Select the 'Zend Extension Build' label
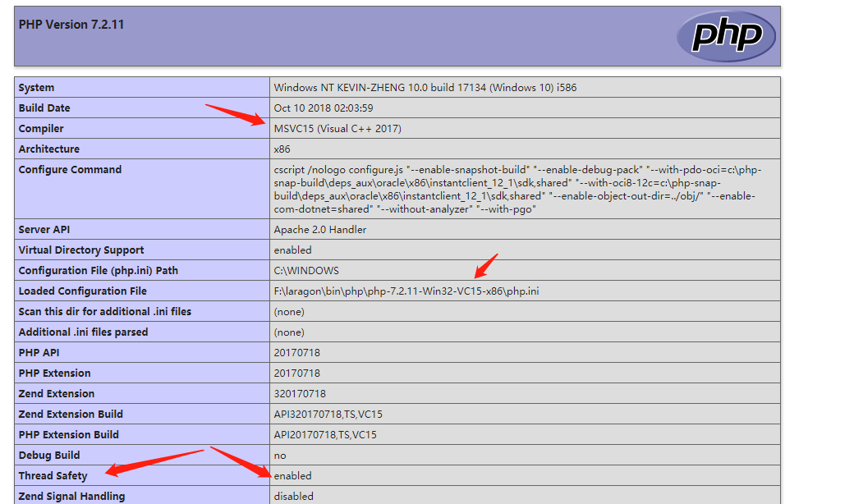854x504 pixels. pos(71,415)
